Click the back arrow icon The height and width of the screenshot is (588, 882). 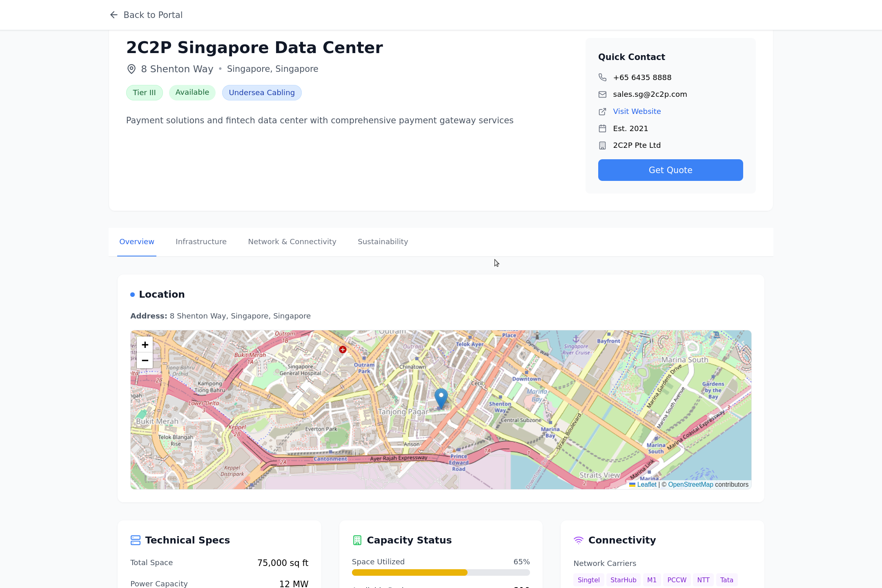(x=114, y=15)
